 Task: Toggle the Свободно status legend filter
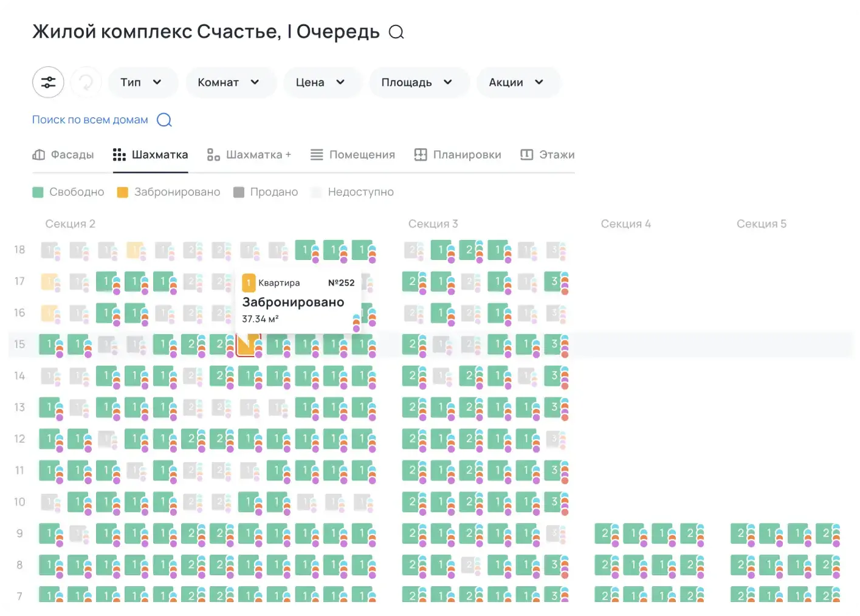(x=68, y=192)
